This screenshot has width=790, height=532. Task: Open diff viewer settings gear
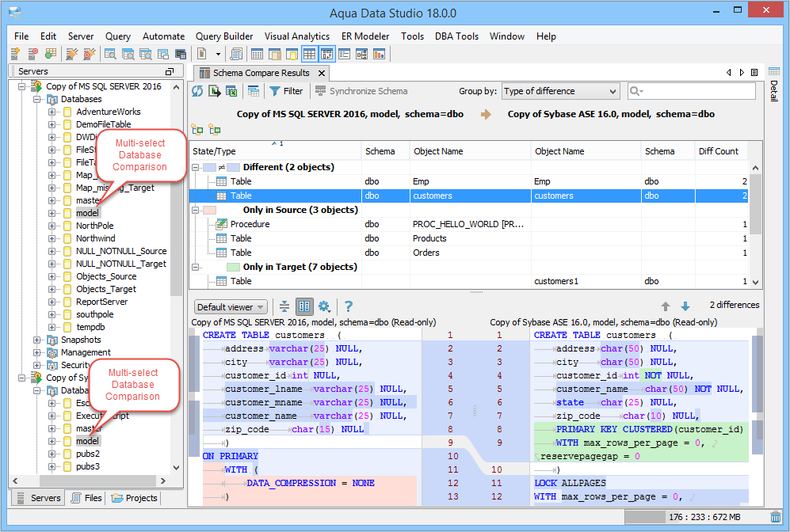[x=324, y=306]
